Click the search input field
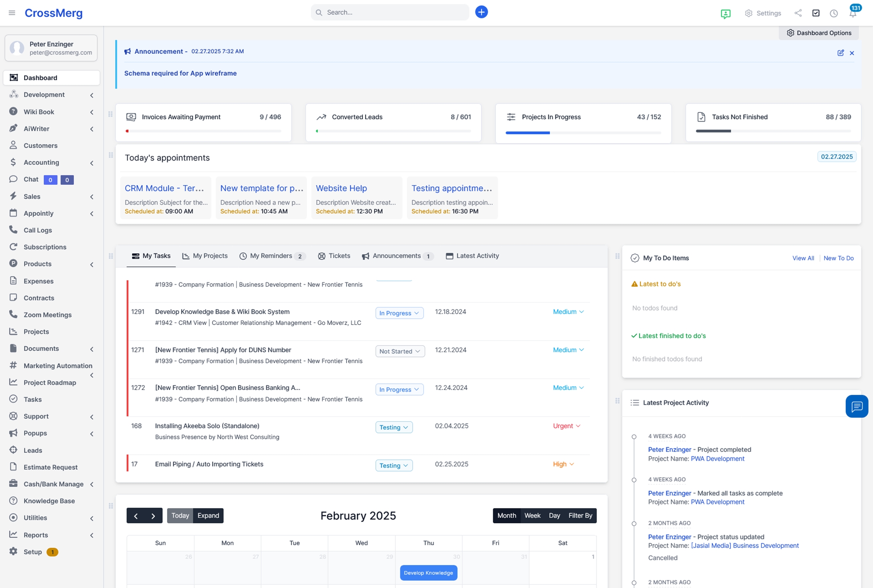 pyautogui.click(x=390, y=12)
